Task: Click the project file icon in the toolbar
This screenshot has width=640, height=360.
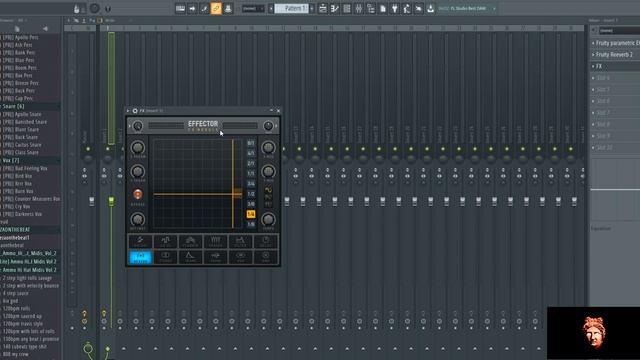Action: 382,8
